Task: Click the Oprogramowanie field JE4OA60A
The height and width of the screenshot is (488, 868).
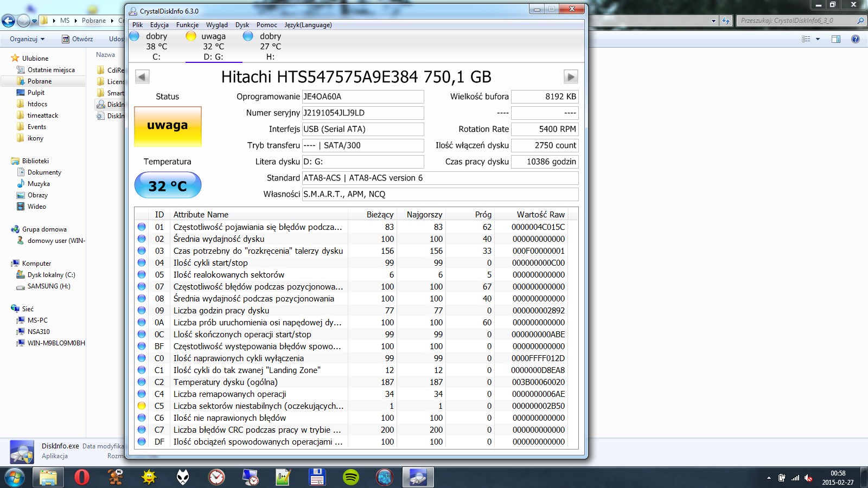Action: pyautogui.click(x=363, y=97)
